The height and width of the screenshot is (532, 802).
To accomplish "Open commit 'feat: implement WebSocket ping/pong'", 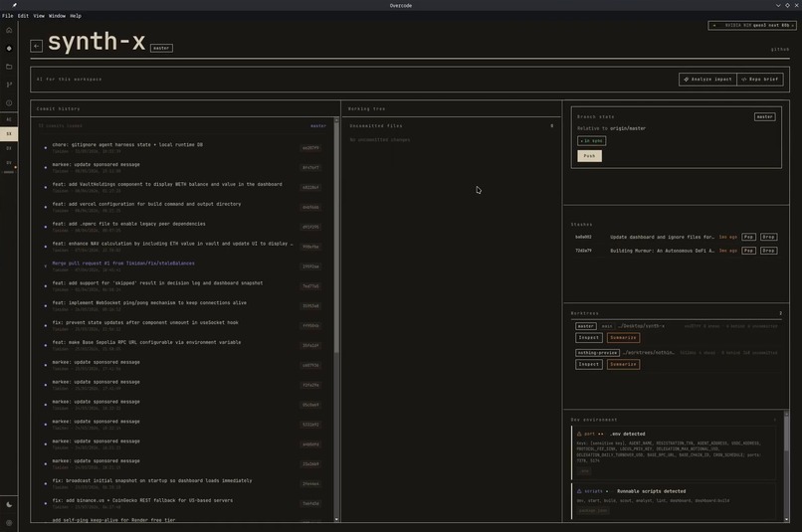I will pos(182,305).
